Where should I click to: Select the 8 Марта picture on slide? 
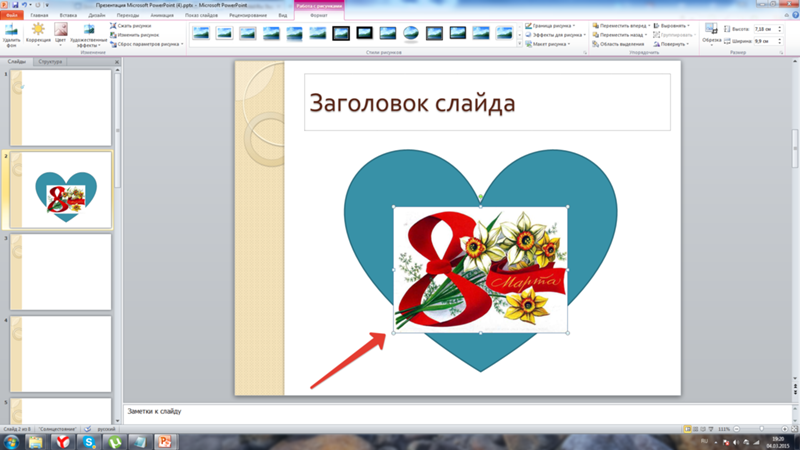[x=481, y=269]
